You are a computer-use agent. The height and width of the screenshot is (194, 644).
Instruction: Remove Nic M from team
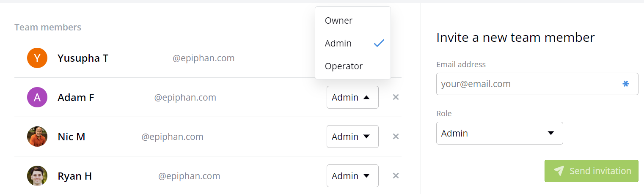tap(396, 137)
